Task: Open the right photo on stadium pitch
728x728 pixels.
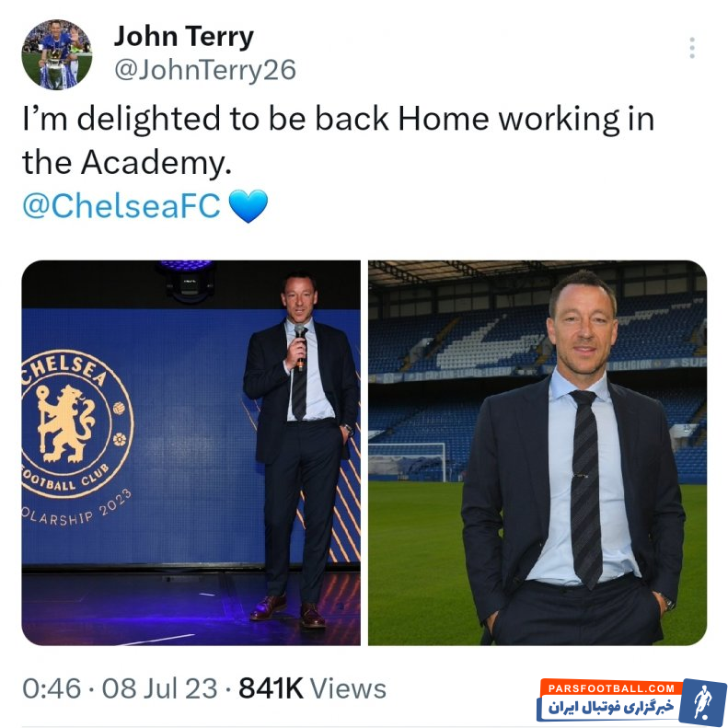Action: (x=537, y=453)
